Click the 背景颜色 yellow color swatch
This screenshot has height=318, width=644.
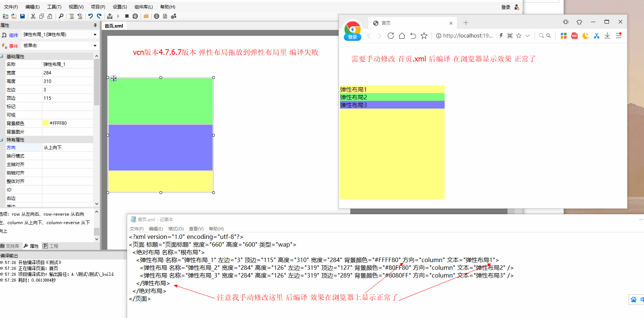45,123
